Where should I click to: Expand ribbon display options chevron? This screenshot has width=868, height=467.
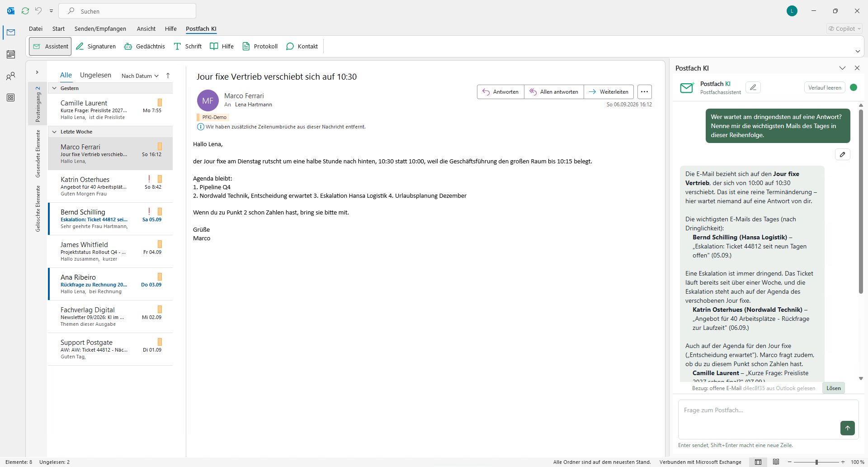[x=858, y=51]
